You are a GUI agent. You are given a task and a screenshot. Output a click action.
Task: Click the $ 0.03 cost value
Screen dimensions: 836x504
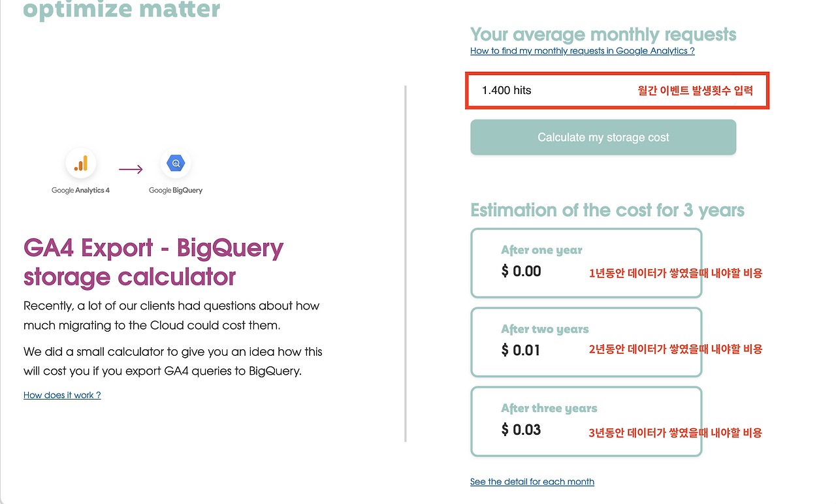click(521, 430)
